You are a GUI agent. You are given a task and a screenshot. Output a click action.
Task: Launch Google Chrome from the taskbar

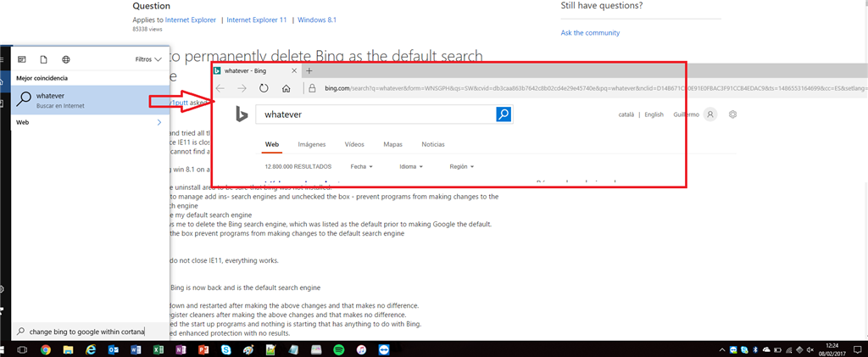tap(46, 350)
